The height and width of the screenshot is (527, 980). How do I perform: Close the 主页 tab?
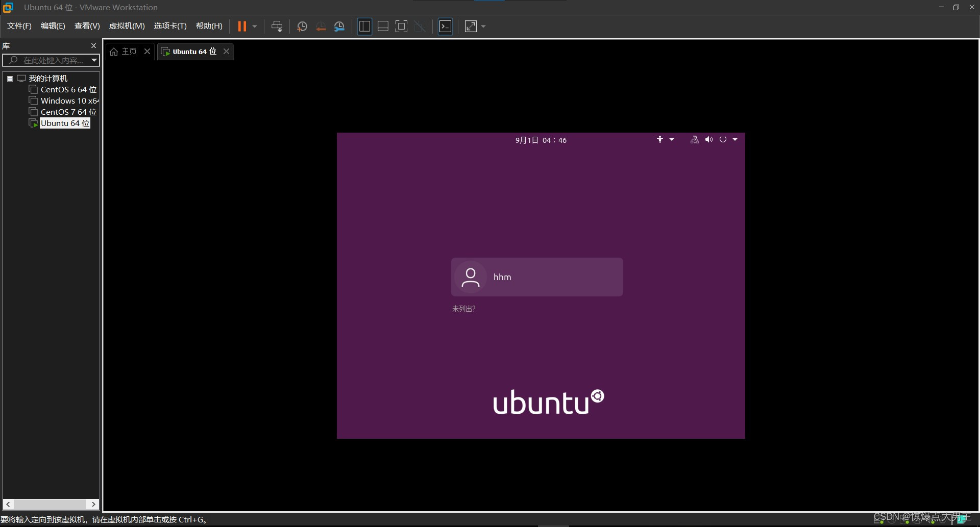147,51
